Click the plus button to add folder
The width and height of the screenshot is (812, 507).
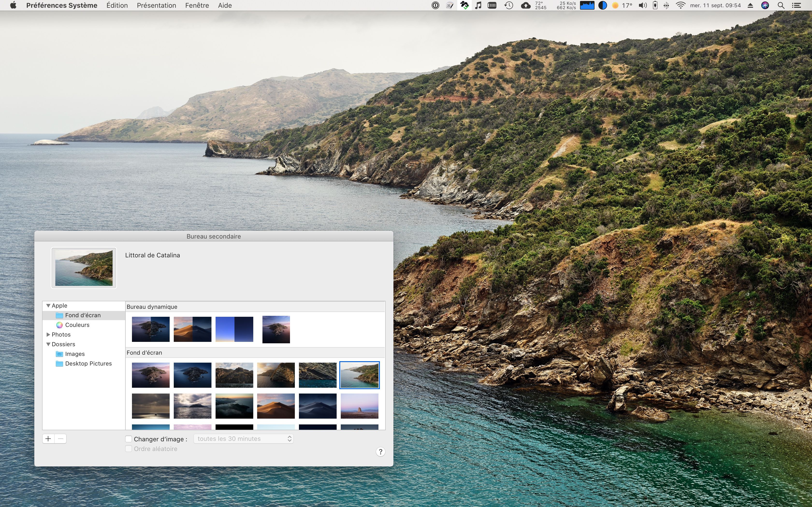(48, 439)
